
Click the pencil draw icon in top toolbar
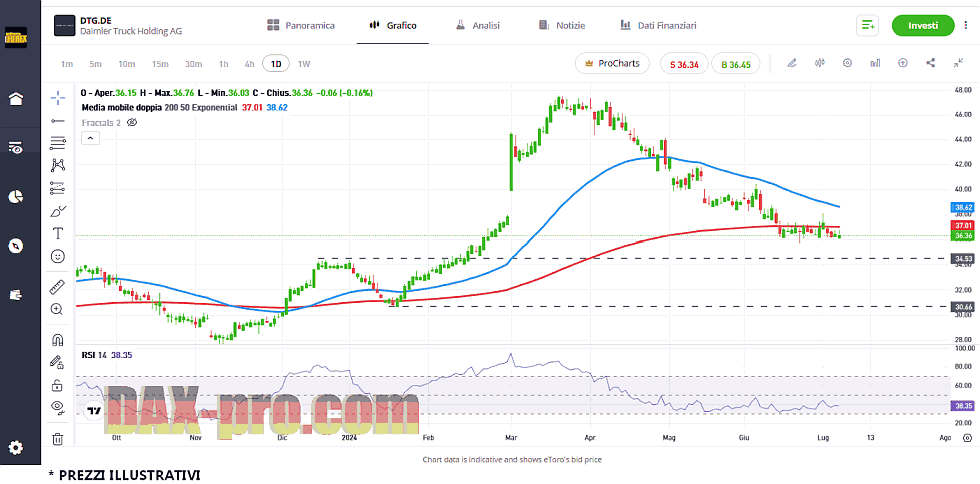(x=792, y=63)
